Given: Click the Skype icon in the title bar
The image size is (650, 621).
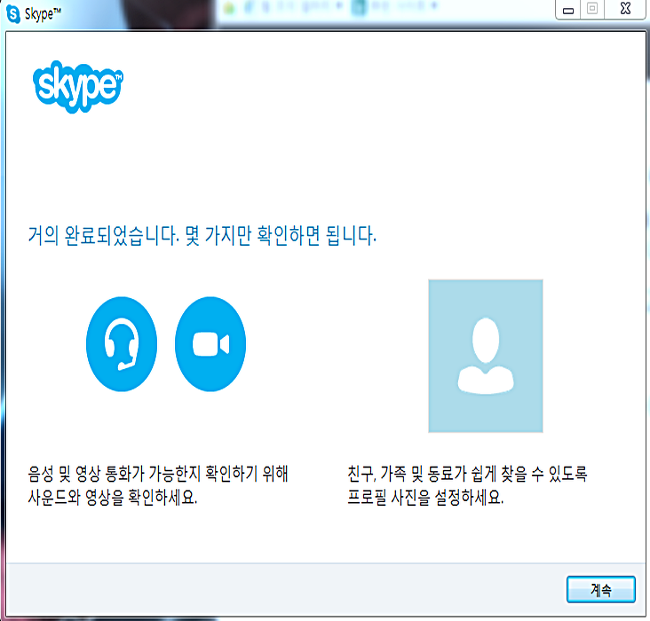Looking at the screenshot, I should [13, 14].
